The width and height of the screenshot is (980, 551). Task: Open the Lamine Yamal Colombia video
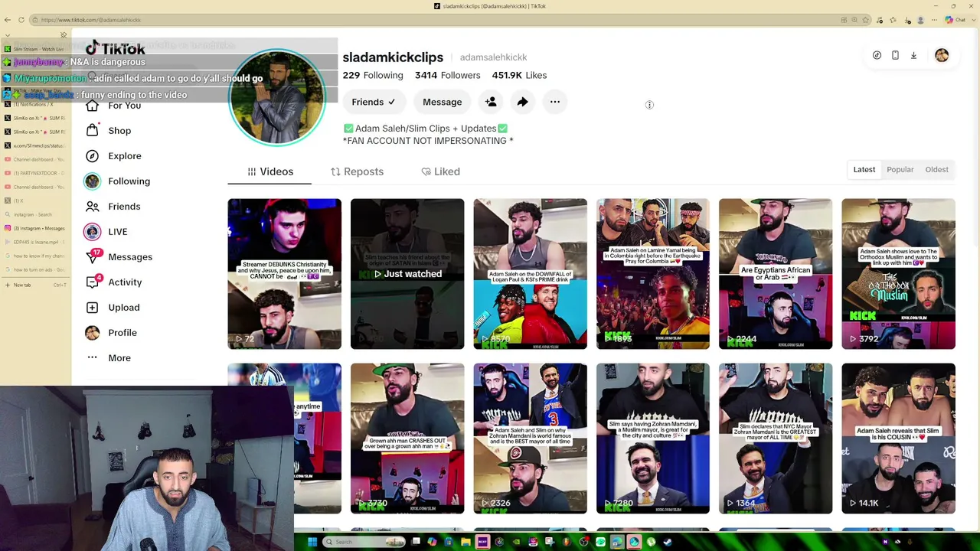point(653,274)
